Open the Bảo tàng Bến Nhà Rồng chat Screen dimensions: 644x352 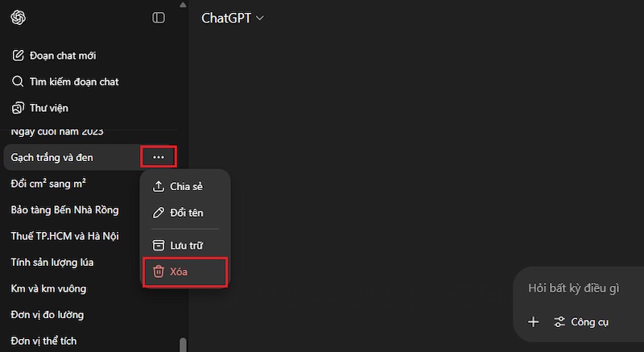pyautogui.click(x=64, y=209)
